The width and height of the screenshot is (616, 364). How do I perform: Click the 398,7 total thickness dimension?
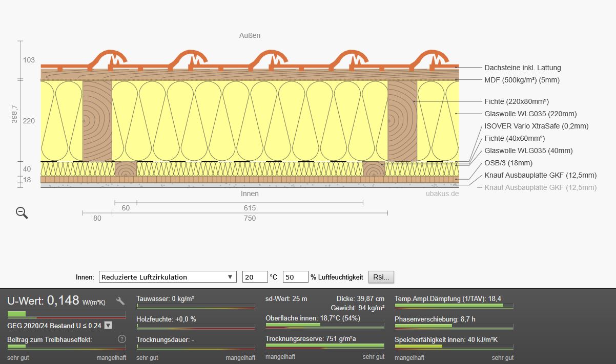pyautogui.click(x=14, y=115)
